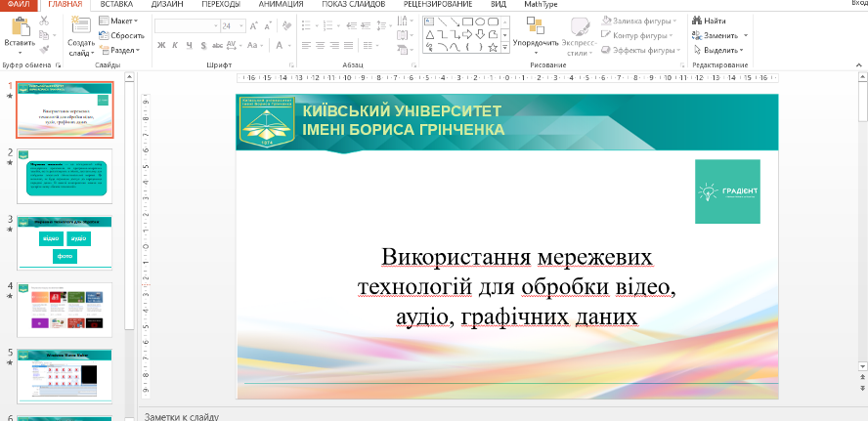Select slide 3 thumbnail in the panel
The height and width of the screenshot is (421, 868).
[69, 240]
